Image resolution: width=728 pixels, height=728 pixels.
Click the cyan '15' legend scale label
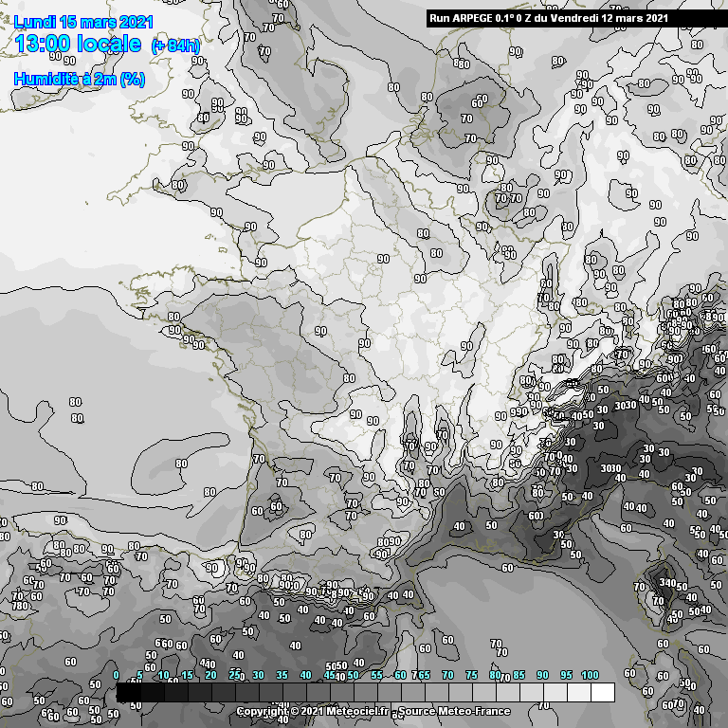187,675
